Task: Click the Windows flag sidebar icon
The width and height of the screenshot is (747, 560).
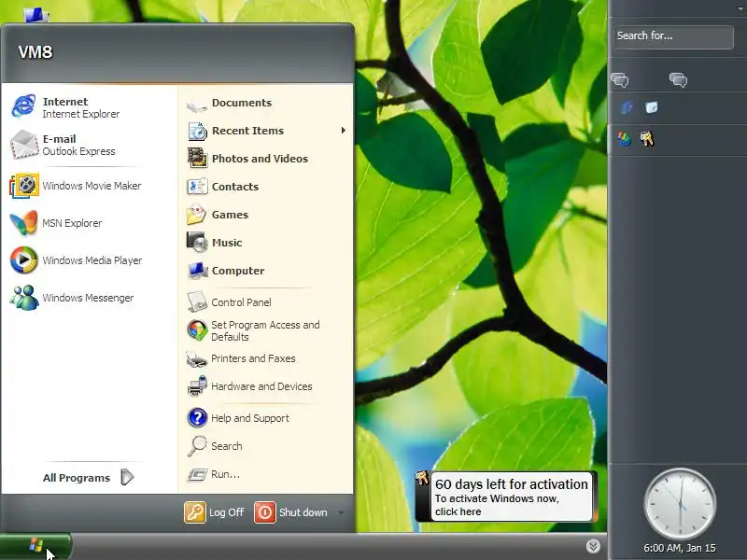Action: [624, 139]
